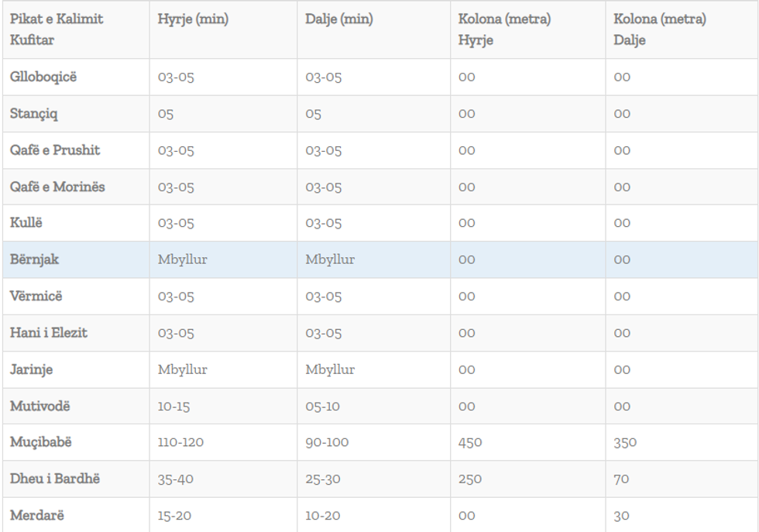Click the Jarinje row label
This screenshot has height=532, width=759.
point(31,369)
